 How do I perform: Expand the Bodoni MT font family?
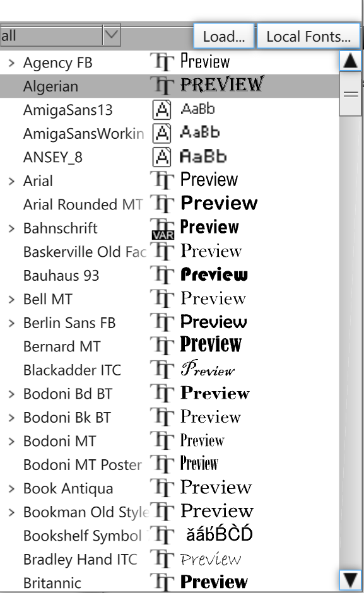coord(12,442)
